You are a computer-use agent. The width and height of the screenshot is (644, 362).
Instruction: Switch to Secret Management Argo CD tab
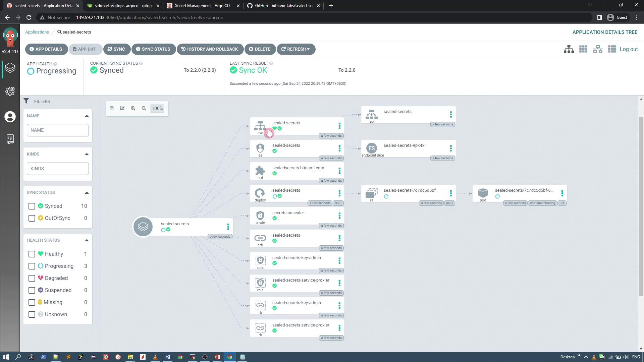tap(203, 6)
